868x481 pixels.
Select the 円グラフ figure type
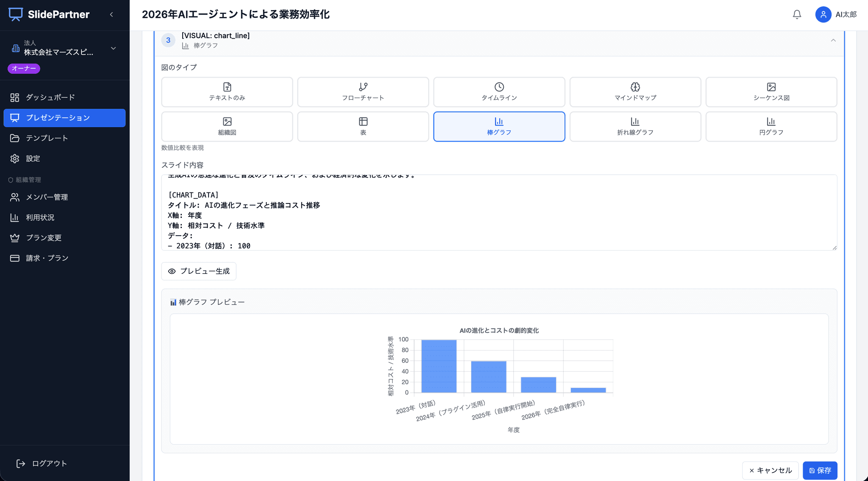(x=771, y=126)
